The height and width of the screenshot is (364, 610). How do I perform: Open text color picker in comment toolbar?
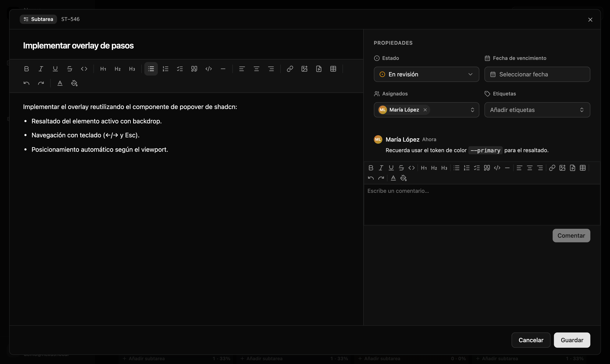click(x=393, y=178)
